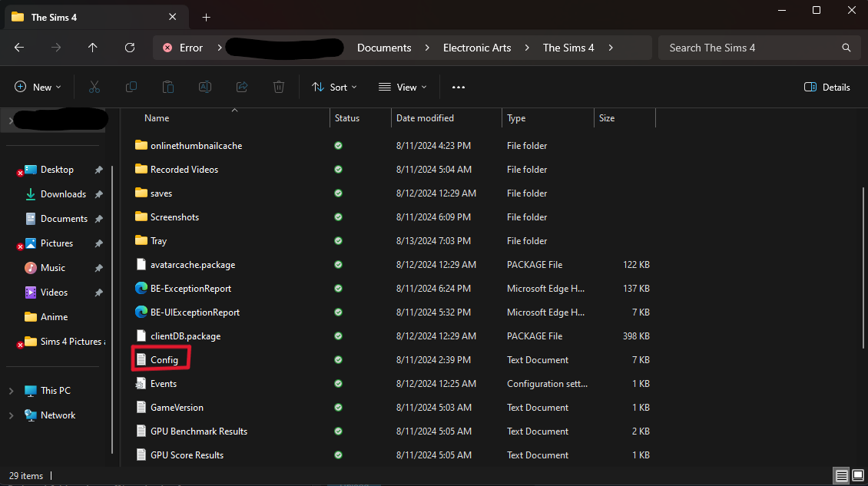
Task: Open the View layout dropdown
Action: pos(403,87)
